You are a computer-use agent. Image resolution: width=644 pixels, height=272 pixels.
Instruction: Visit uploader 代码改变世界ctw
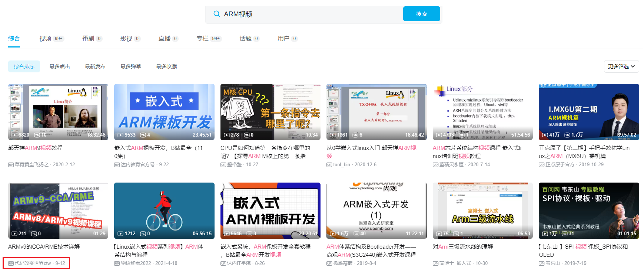point(33,263)
